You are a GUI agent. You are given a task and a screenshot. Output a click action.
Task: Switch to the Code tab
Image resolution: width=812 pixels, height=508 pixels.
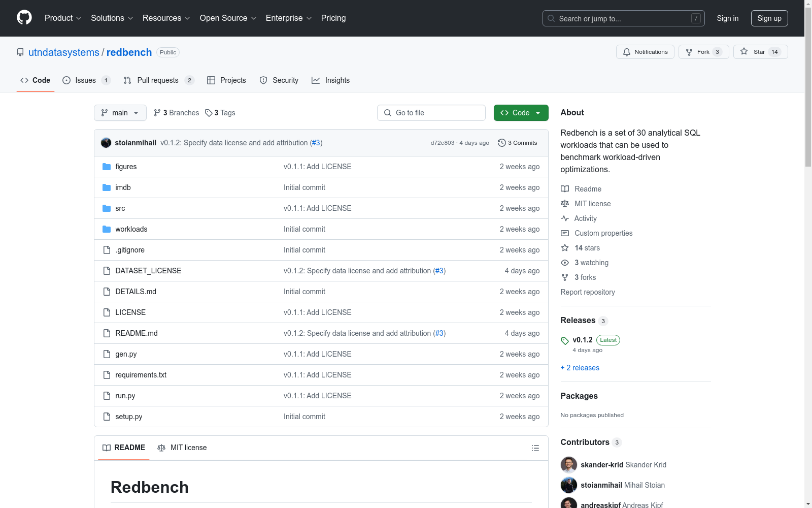click(36, 80)
